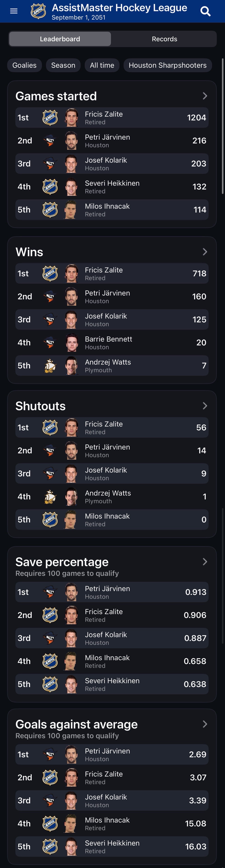Click Fricis Zalite's portrait in Games started
Screen dimensions: 225x868
71,118
